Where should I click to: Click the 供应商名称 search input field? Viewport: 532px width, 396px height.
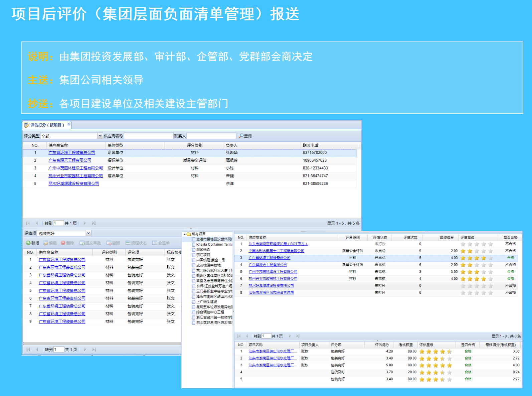tap(149, 136)
